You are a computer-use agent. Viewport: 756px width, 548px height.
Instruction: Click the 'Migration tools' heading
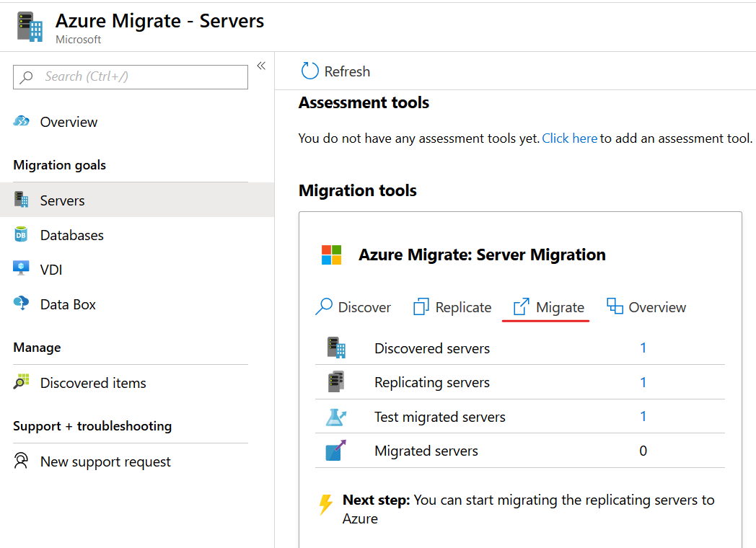tap(357, 191)
